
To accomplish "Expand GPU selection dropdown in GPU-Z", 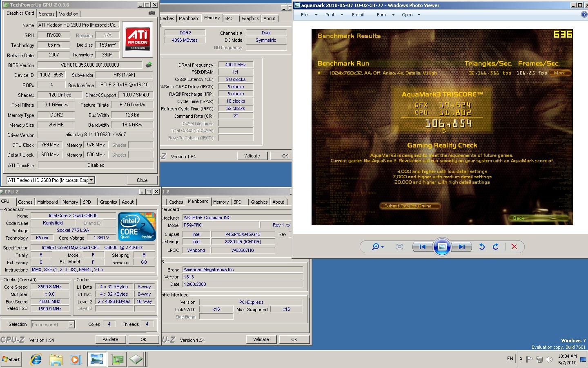I will (91, 180).
